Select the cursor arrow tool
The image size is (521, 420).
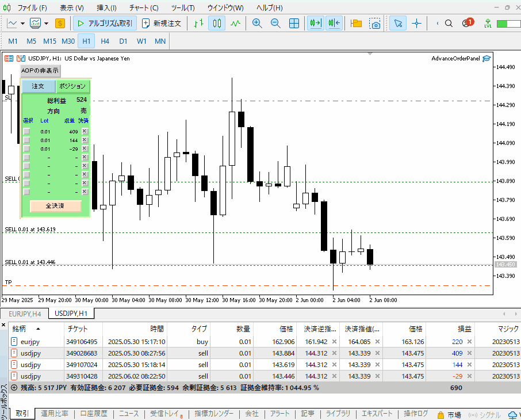[398, 23]
